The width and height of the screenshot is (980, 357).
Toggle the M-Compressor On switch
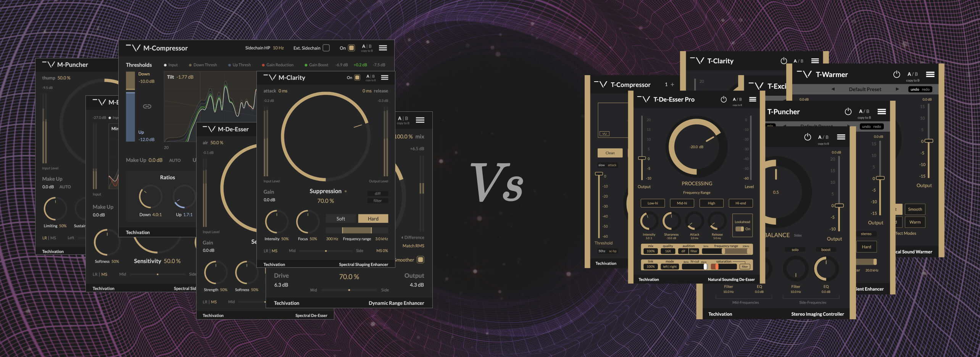(x=351, y=48)
